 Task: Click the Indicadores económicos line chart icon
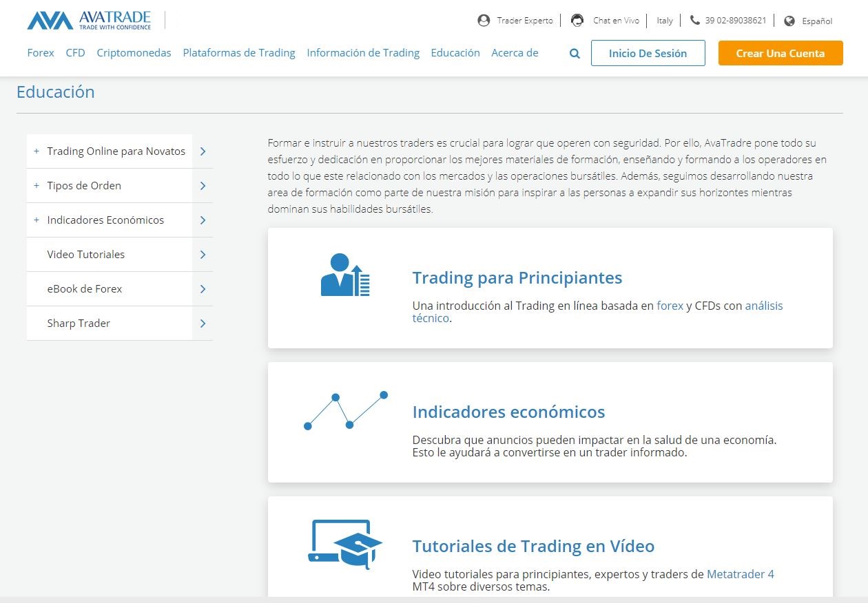point(346,410)
